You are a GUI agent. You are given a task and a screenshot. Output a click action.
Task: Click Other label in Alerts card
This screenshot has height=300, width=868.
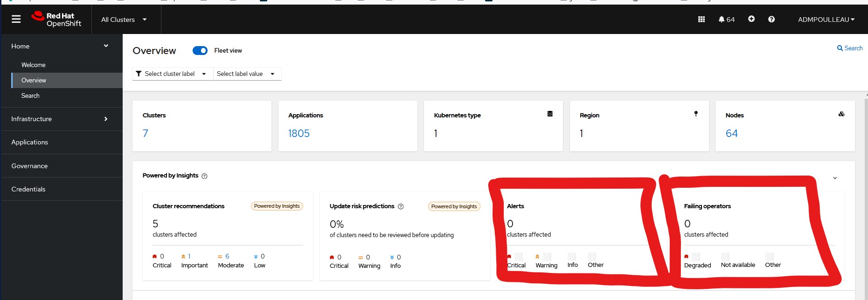point(596,265)
